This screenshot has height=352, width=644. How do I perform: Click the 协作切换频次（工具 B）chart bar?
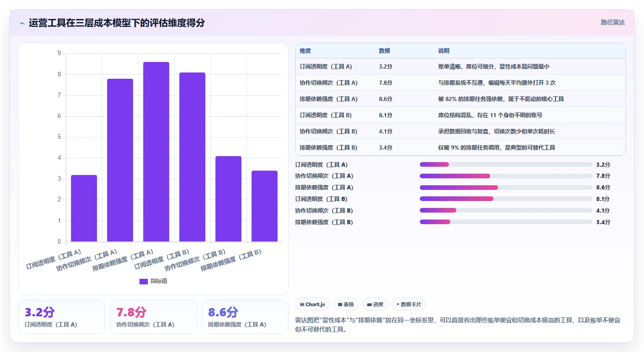click(x=228, y=199)
